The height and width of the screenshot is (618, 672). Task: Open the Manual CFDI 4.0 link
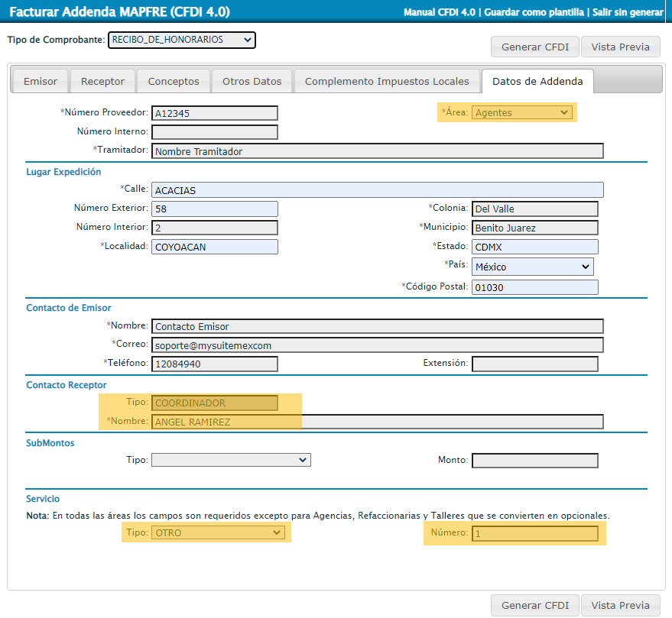tap(440, 13)
